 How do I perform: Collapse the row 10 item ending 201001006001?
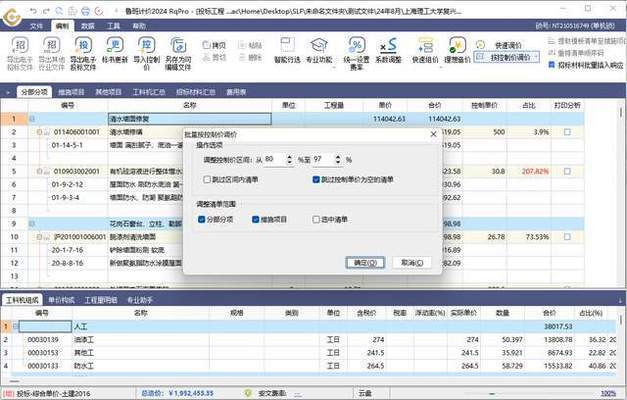pos(39,237)
